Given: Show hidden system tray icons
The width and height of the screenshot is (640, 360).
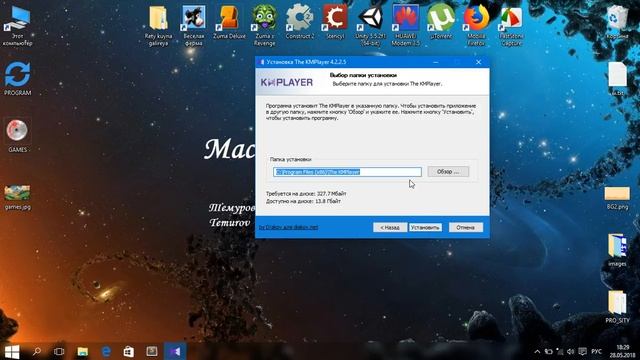Looking at the screenshot, I should pyautogui.click(x=537, y=351).
